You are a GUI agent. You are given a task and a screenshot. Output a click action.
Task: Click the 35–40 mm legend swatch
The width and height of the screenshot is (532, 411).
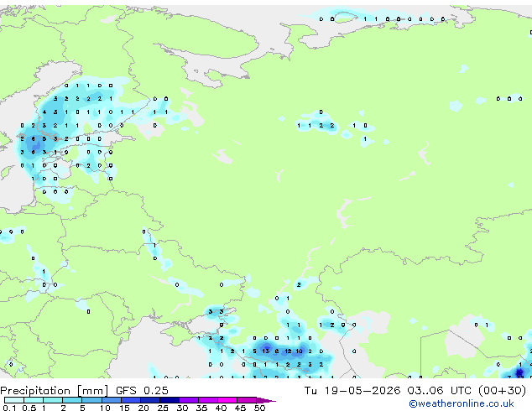pyautogui.click(x=207, y=400)
